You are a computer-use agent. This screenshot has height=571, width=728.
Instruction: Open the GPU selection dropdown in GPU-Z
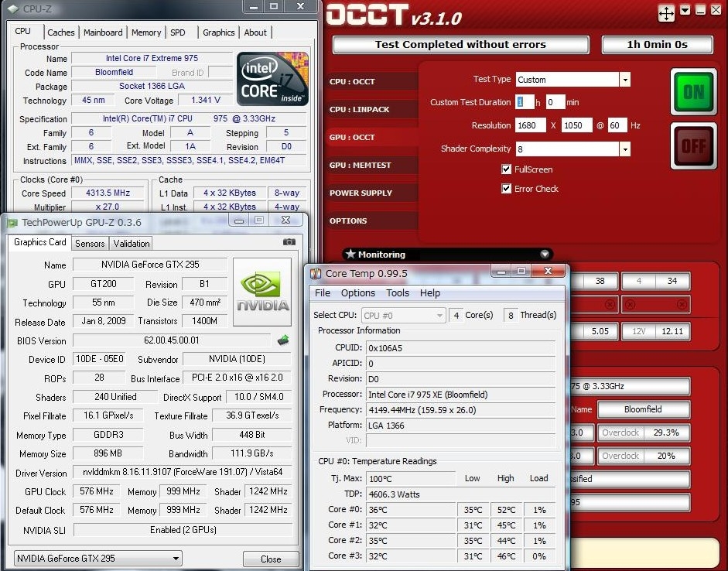point(176,558)
